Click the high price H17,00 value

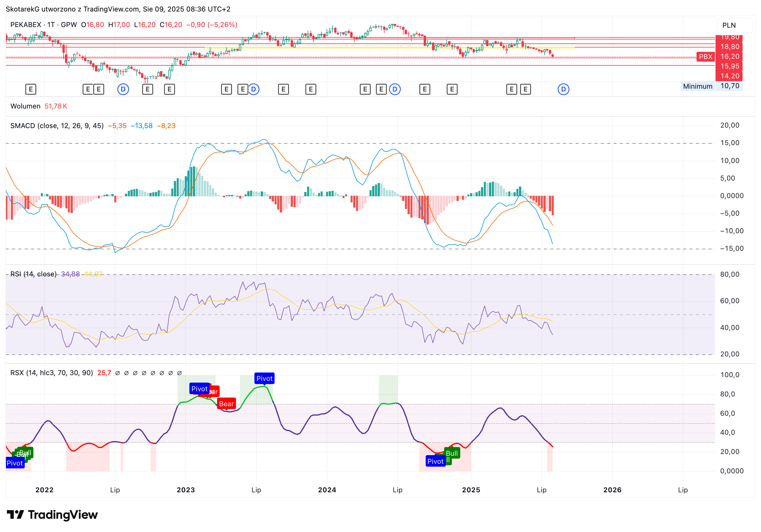coord(119,25)
